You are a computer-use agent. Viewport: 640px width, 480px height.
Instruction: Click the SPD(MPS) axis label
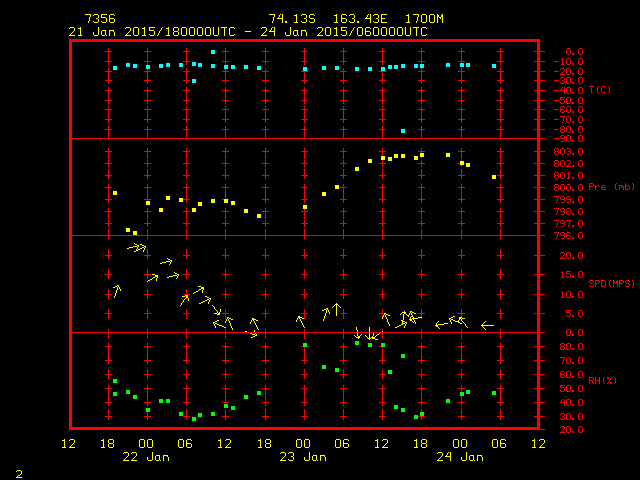[x=611, y=283]
